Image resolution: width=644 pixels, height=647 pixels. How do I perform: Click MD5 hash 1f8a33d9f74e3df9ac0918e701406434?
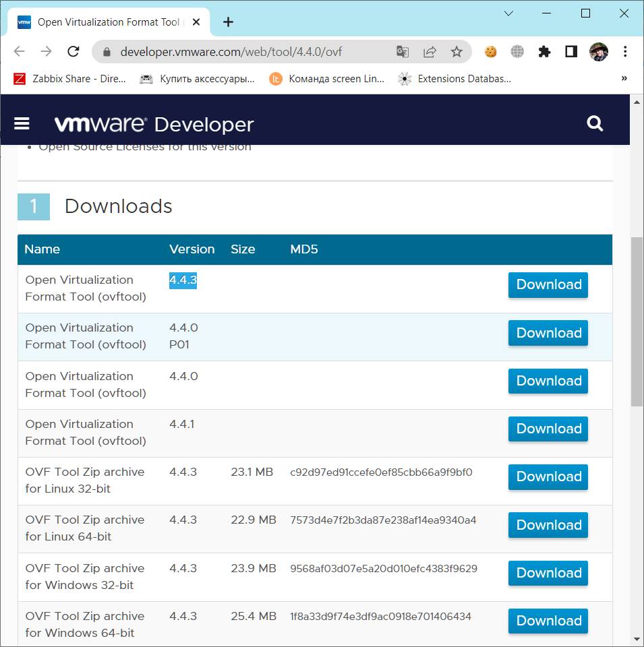pos(380,617)
